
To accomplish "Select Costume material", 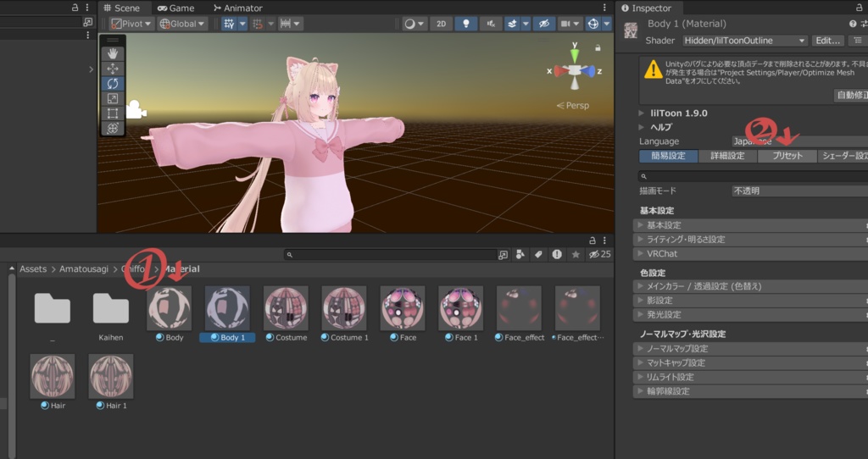I will point(286,313).
